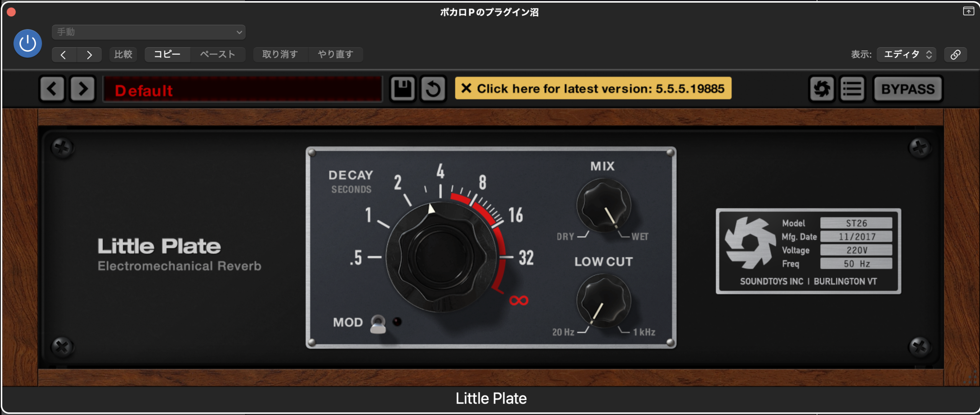Open the preset list menu icon

coord(852,89)
